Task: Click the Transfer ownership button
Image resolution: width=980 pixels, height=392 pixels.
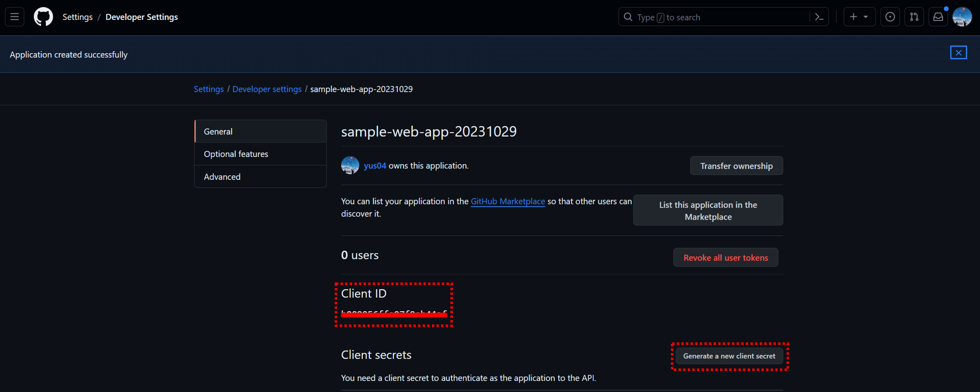Action: tap(736, 166)
